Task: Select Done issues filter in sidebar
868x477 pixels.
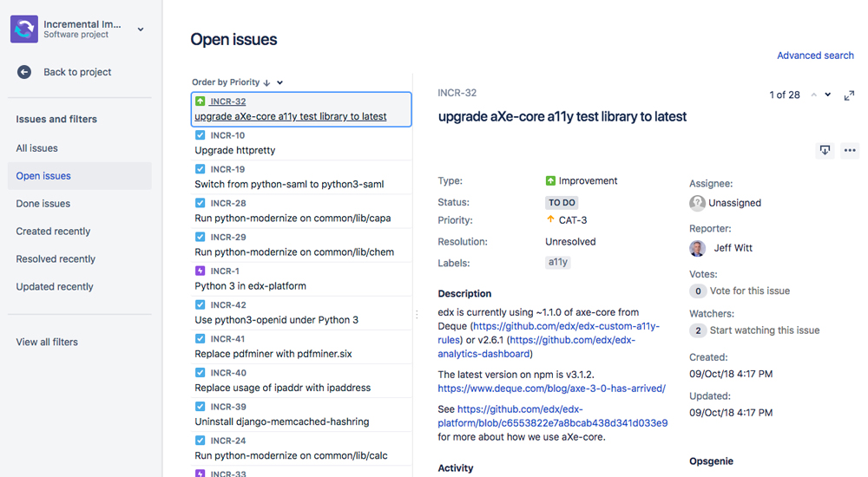Action: coord(43,204)
